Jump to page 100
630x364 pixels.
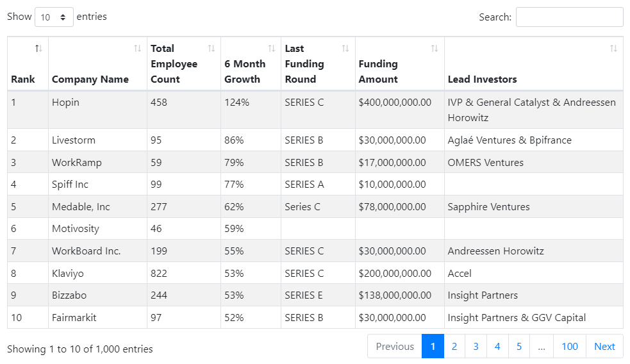click(570, 346)
